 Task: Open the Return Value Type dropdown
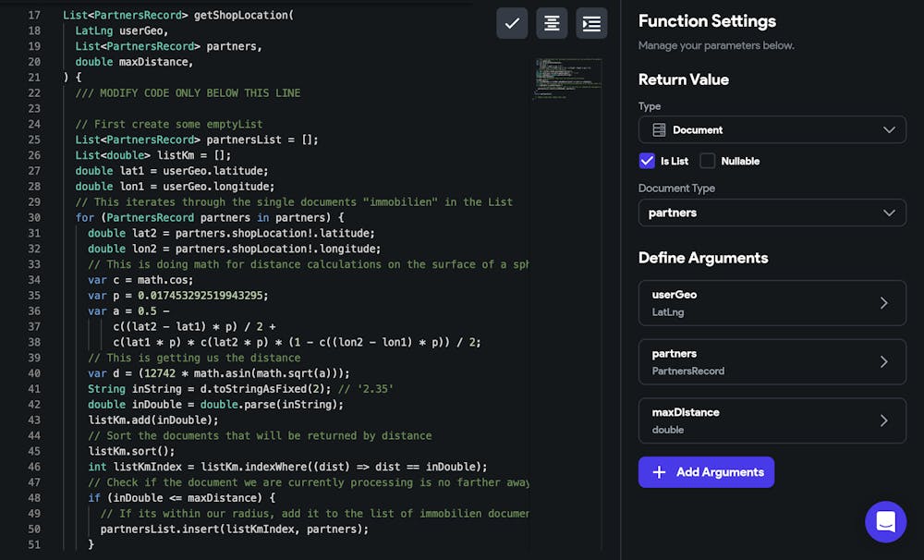coord(772,129)
